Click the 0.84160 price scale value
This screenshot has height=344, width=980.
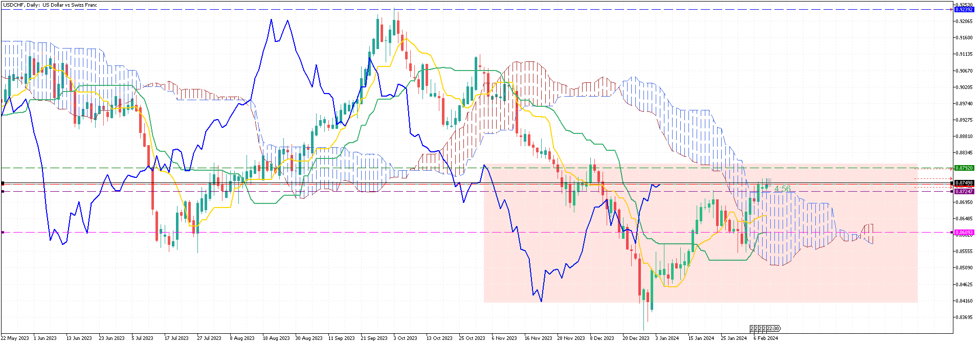tap(965, 301)
